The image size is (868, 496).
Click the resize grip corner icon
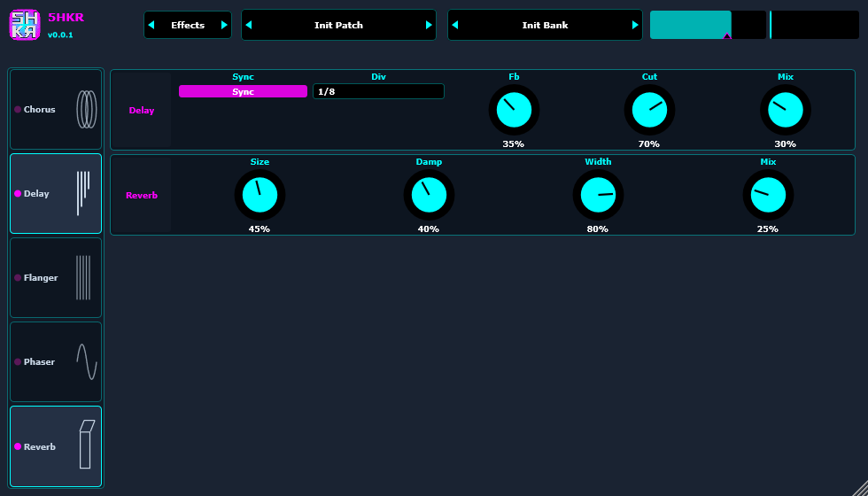coord(858,486)
